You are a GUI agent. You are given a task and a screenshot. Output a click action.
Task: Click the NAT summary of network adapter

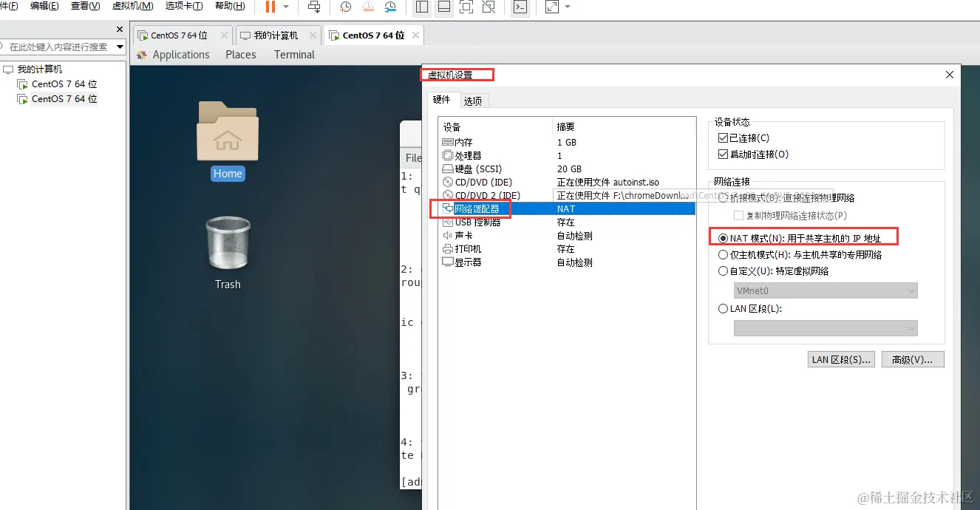click(x=566, y=208)
